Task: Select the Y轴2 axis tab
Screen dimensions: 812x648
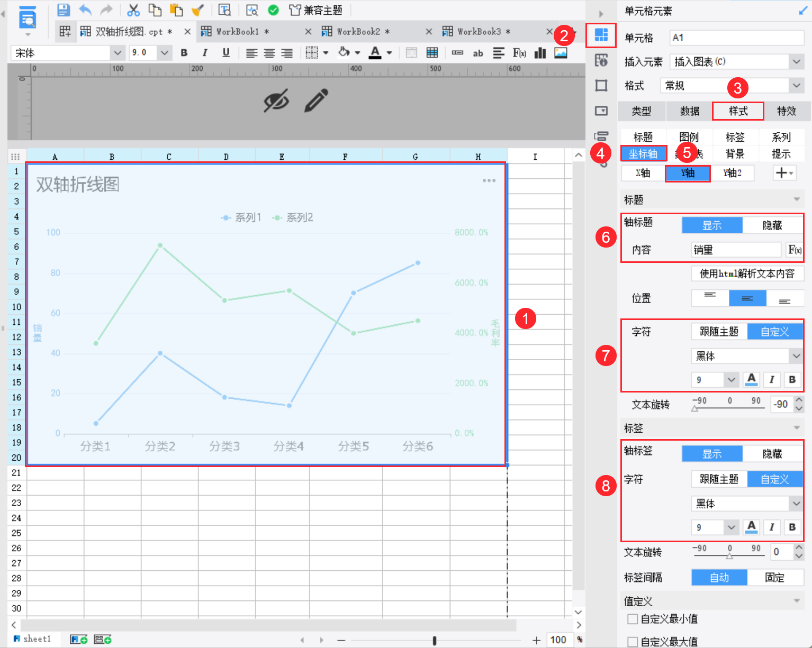Action: click(733, 173)
